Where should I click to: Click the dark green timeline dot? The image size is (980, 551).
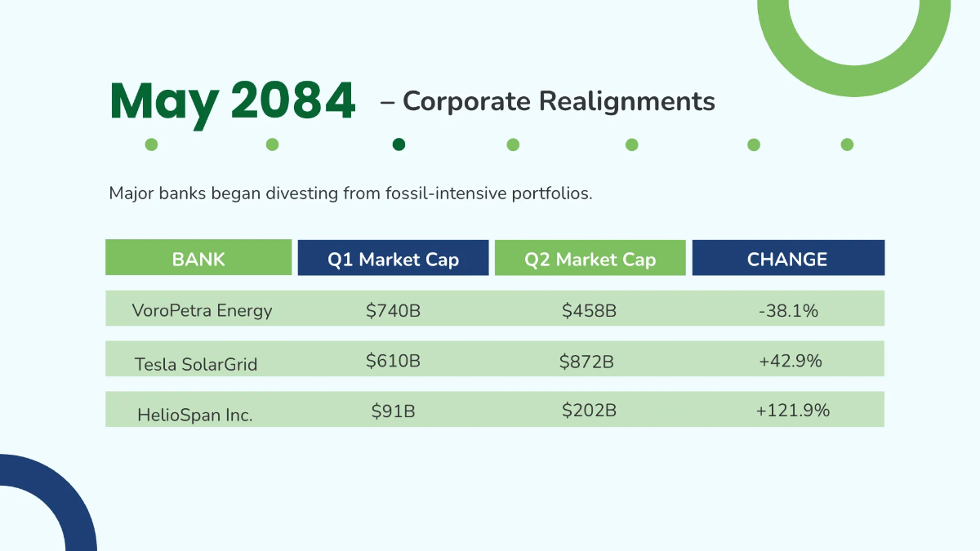point(399,144)
